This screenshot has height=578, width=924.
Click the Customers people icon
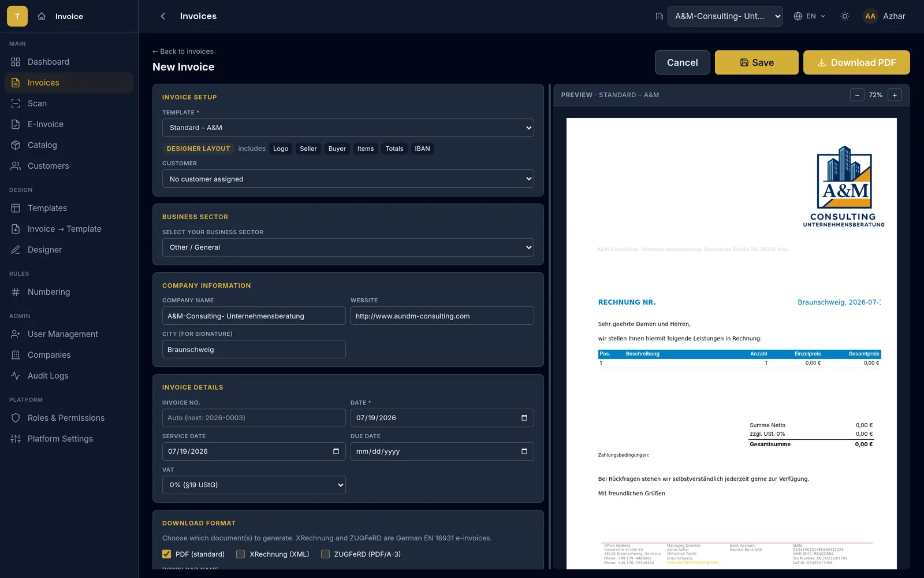click(16, 166)
